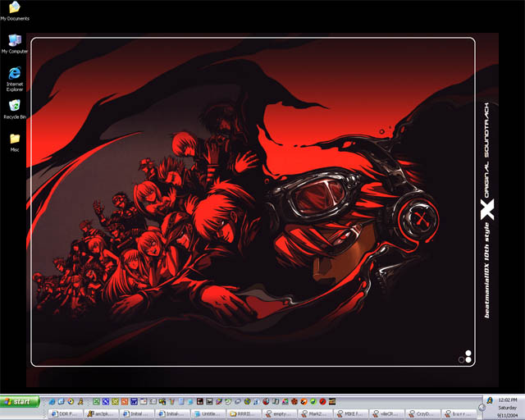Switch to the 'Initial-...' taskbar window
The width and height of the screenshot is (525, 420).
(x=173, y=414)
